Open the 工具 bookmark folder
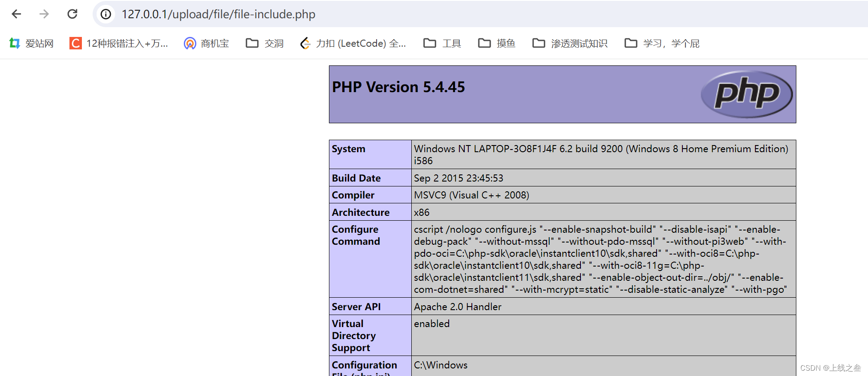The height and width of the screenshot is (376, 868). pyautogui.click(x=442, y=43)
